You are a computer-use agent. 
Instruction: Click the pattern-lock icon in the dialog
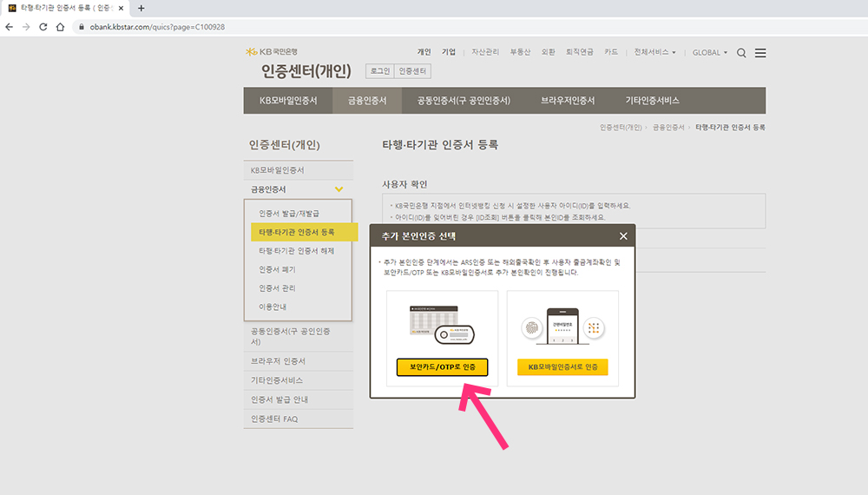(594, 327)
